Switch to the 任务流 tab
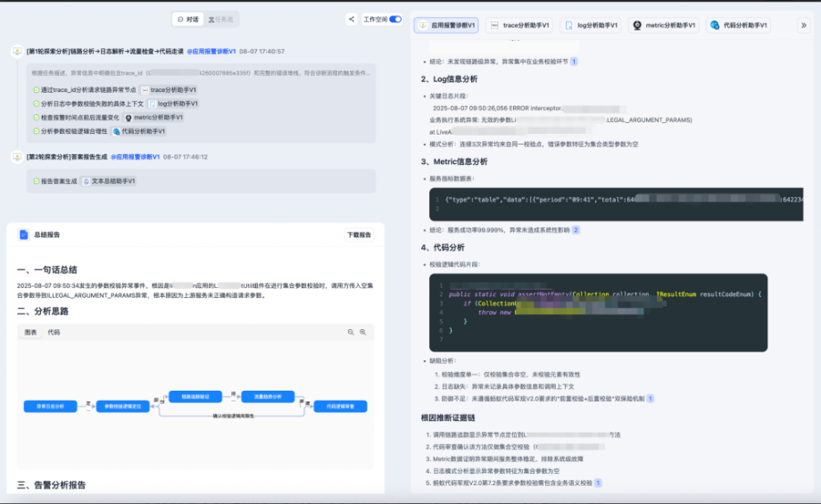Image resolution: width=821 pixels, height=504 pixels. pyautogui.click(x=220, y=19)
